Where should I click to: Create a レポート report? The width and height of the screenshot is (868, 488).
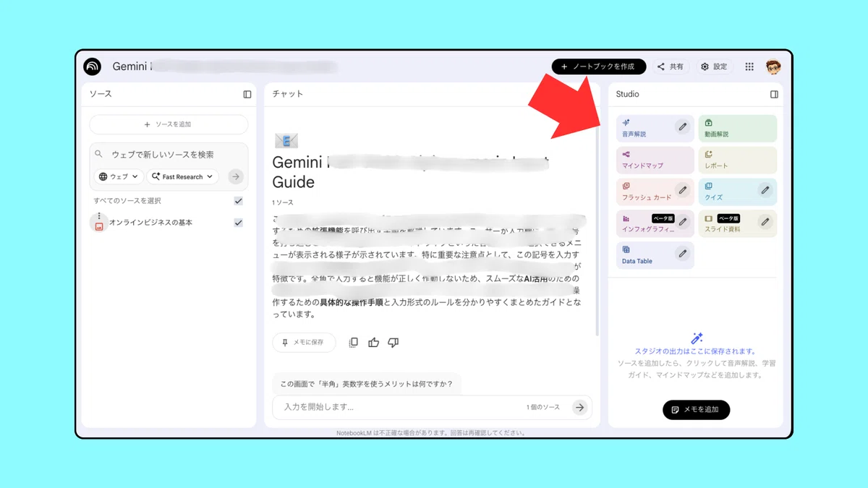[737, 160]
